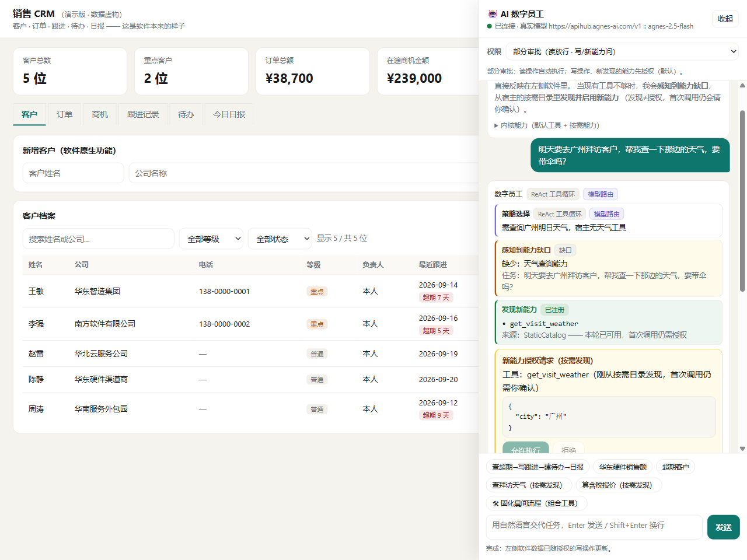Click the 华东硬件渠道商 company cell
This screenshot has width=747, height=560.
coord(101,379)
